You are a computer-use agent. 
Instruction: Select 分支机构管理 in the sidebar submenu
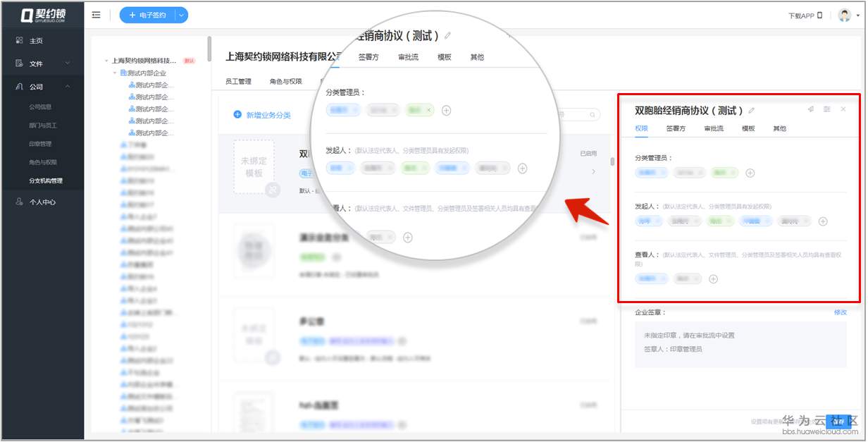(46, 180)
